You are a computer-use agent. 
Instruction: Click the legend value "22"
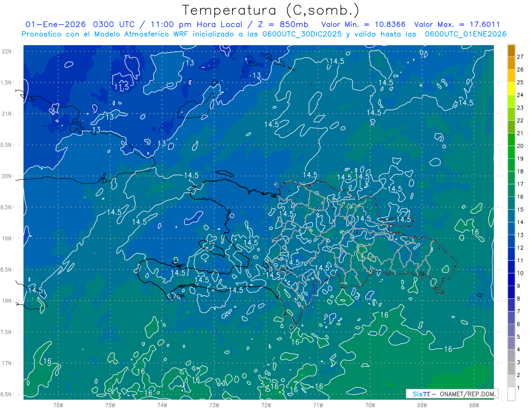tap(520, 120)
